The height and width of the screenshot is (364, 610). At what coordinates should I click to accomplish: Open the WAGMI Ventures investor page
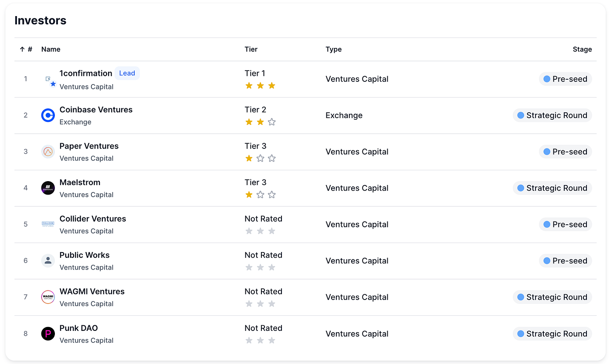[92, 291]
